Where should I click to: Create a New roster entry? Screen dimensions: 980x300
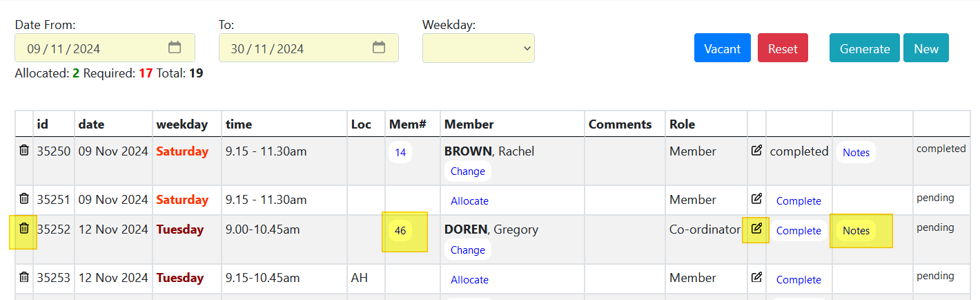pyautogui.click(x=926, y=48)
